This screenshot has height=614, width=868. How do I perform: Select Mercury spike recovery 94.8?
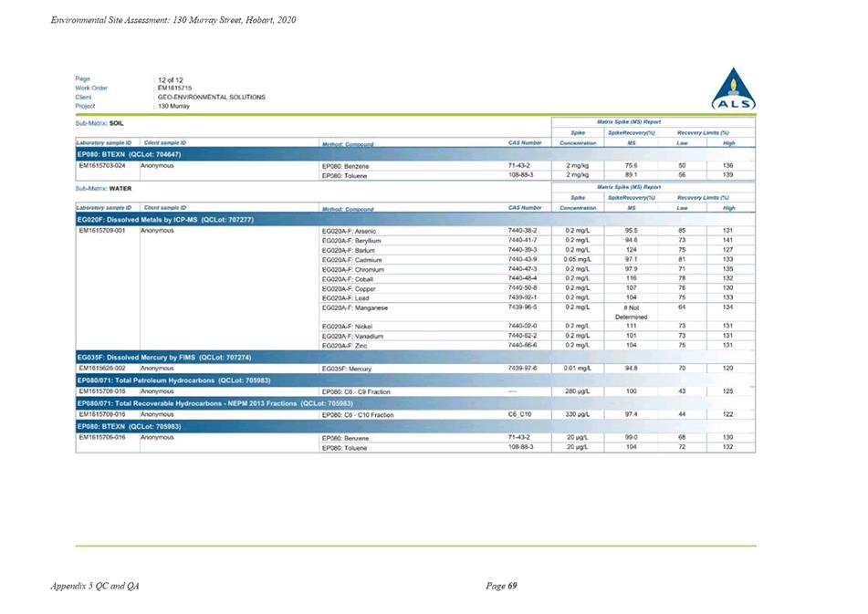(x=631, y=368)
